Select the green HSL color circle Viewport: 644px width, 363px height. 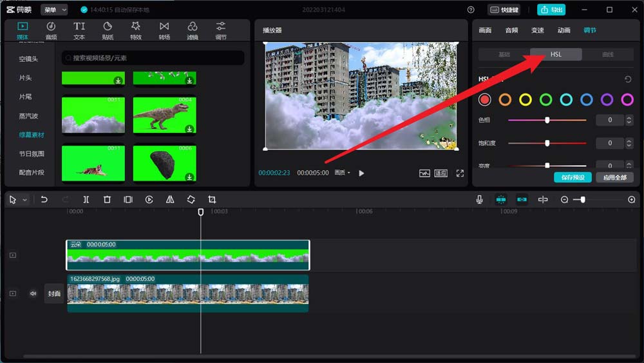(545, 99)
